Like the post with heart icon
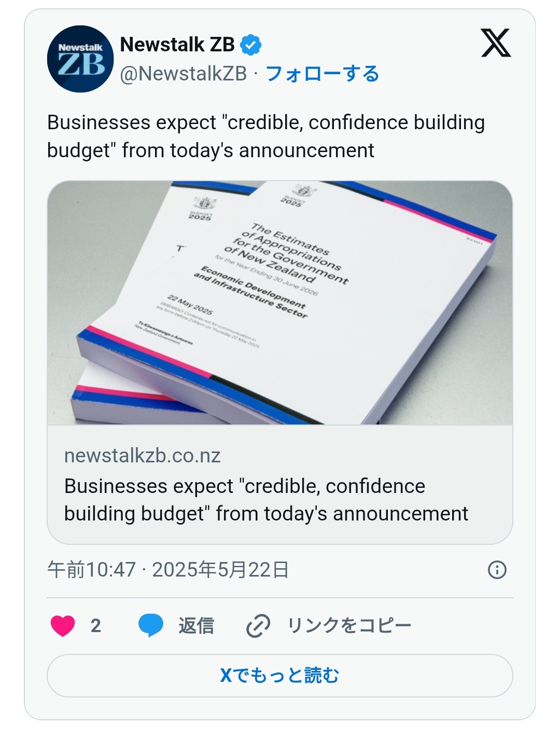 click(x=63, y=625)
